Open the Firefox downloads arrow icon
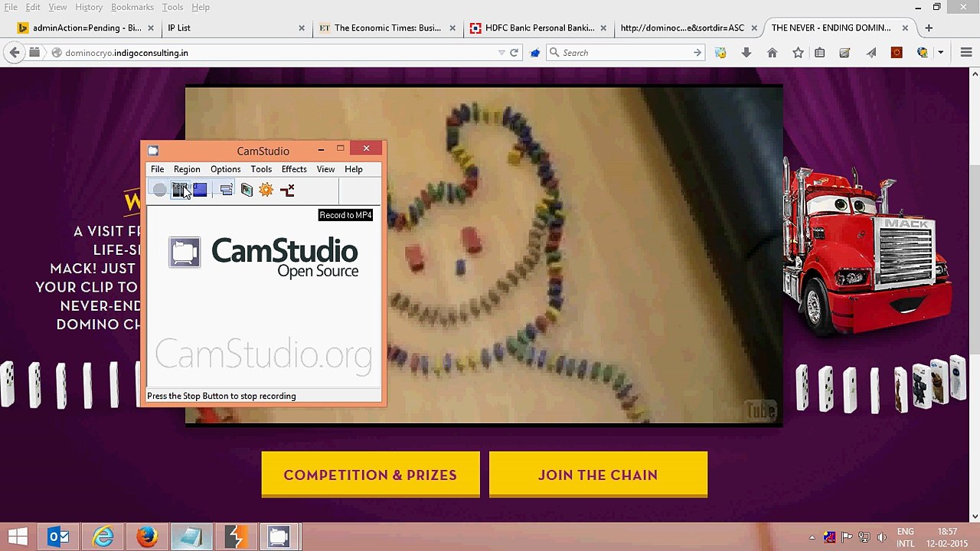This screenshot has width=980, height=551. [x=746, y=53]
